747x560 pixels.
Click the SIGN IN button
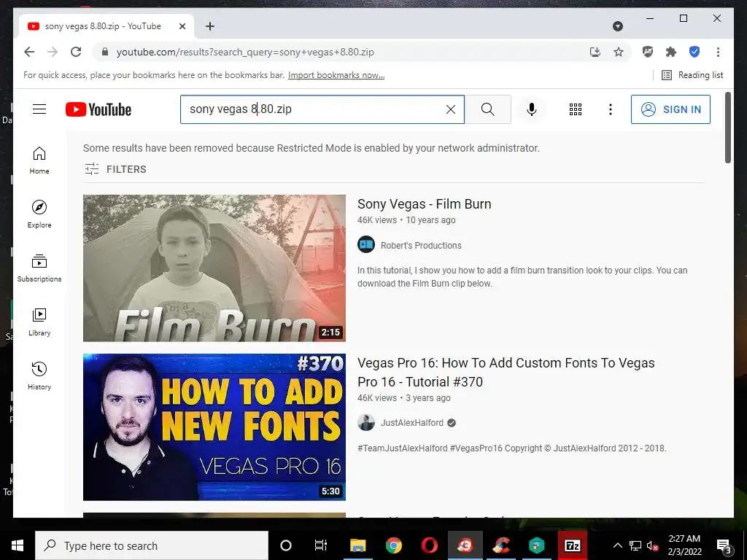pyautogui.click(x=671, y=109)
